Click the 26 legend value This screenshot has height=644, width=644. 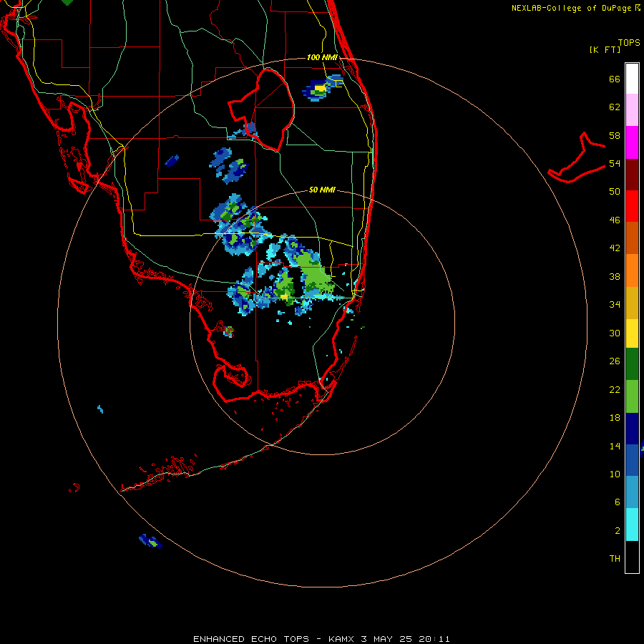point(615,361)
